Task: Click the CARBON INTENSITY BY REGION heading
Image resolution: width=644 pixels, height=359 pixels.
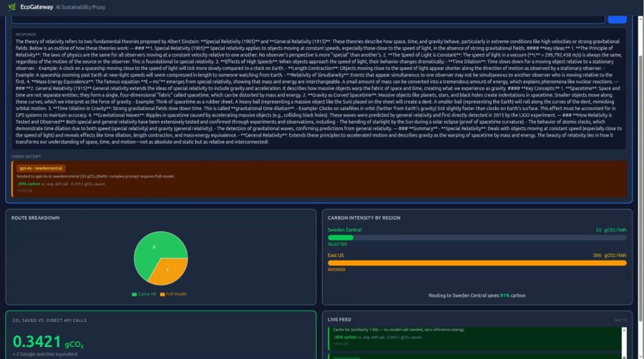Action: tap(364, 218)
